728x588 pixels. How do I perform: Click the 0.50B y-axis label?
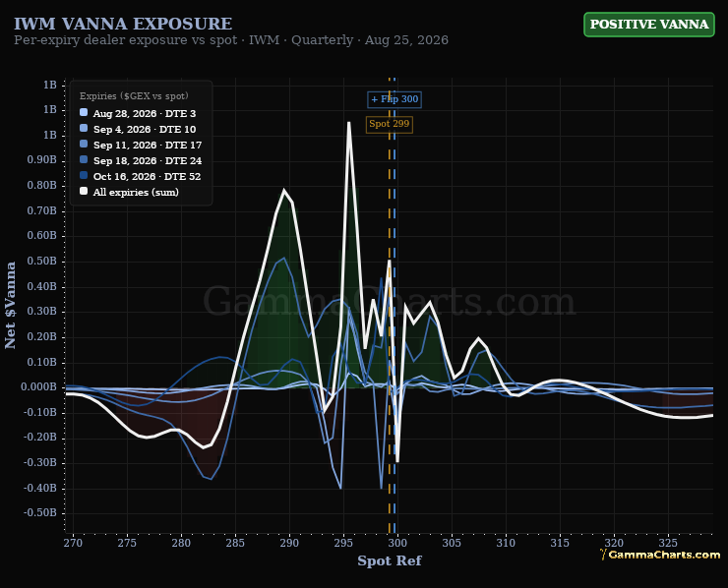41,262
